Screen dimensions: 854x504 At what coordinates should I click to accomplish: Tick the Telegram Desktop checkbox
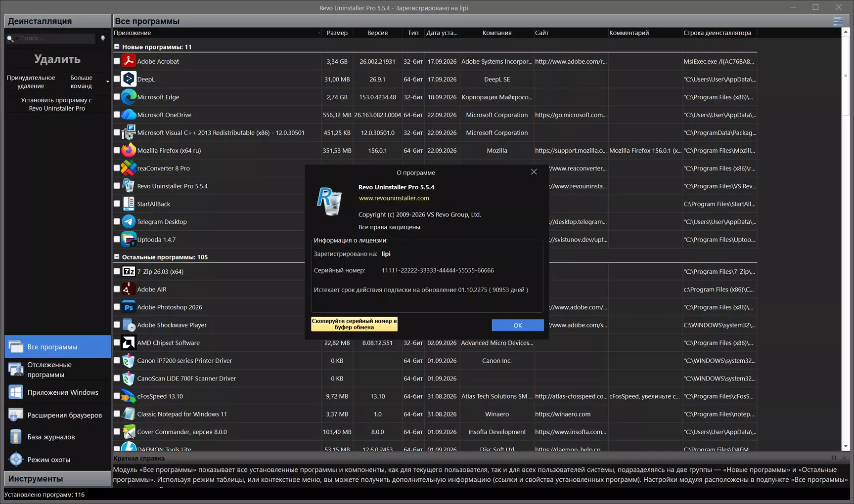tap(117, 221)
